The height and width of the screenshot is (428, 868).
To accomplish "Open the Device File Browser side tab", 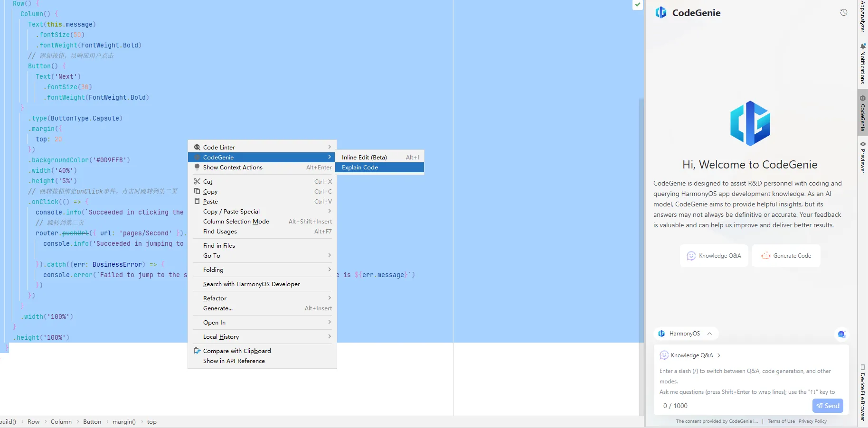I will pos(863,392).
